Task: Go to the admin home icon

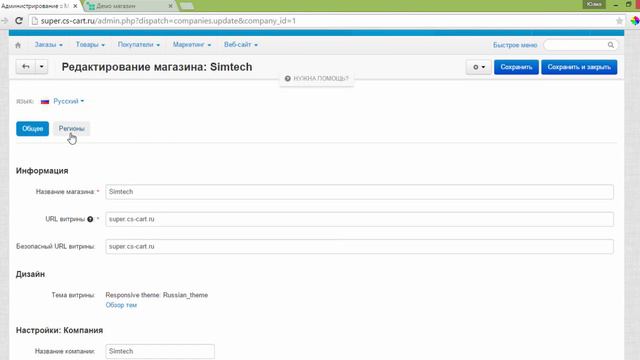Action: pyautogui.click(x=18, y=45)
